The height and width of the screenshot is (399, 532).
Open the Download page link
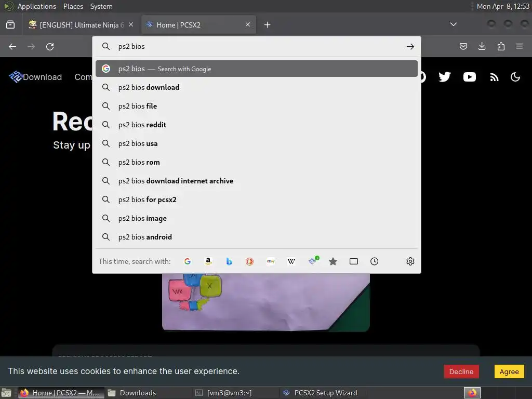[43, 77]
